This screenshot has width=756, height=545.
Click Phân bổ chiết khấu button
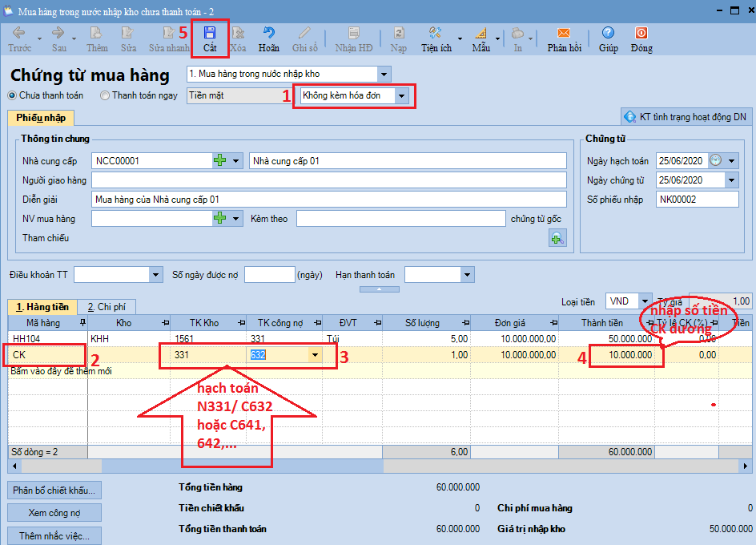point(54,490)
